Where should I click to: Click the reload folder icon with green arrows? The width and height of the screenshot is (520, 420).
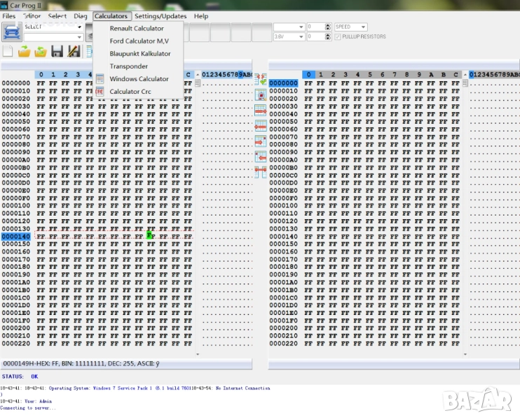pos(41,51)
